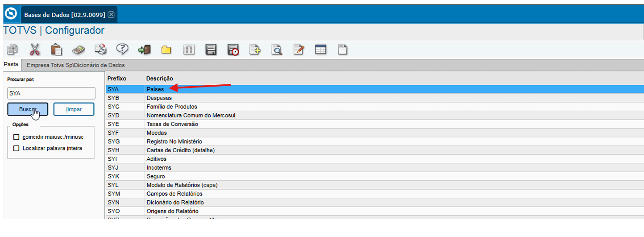Open Help via question mark icon
This screenshot has height=237, width=644.
122,50
